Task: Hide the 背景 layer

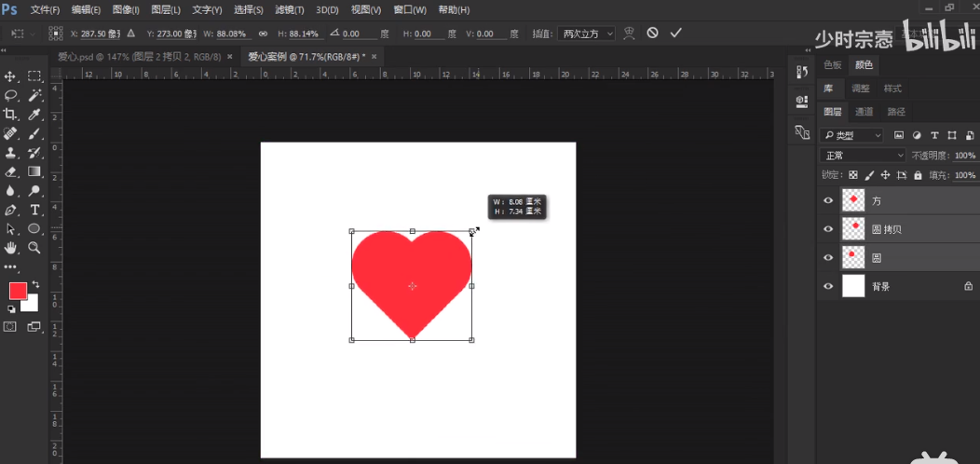Action: (828, 286)
